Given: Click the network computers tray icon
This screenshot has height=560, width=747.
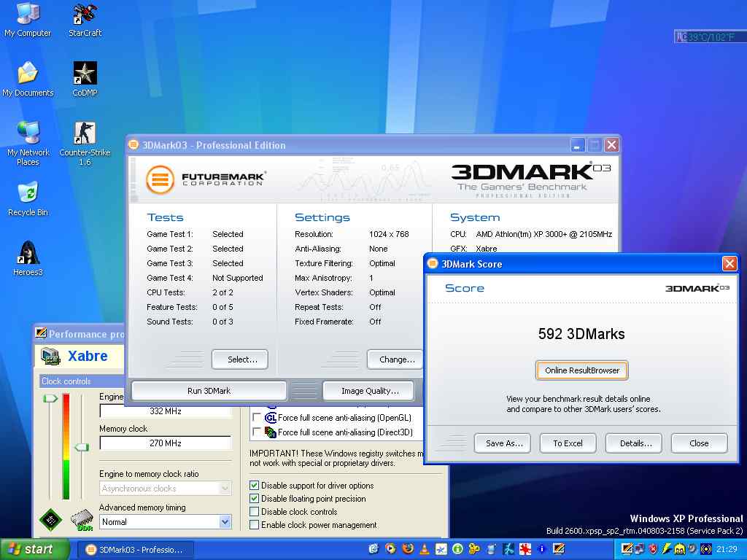Looking at the screenshot, I should (x=640, y=548).
